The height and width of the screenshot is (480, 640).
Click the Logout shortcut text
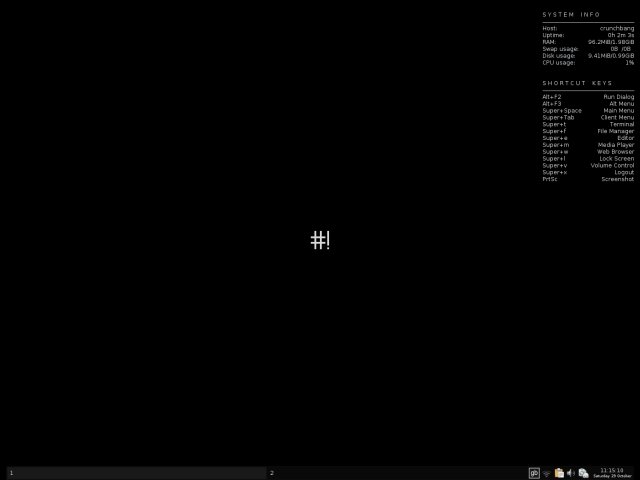pos(624,172)
